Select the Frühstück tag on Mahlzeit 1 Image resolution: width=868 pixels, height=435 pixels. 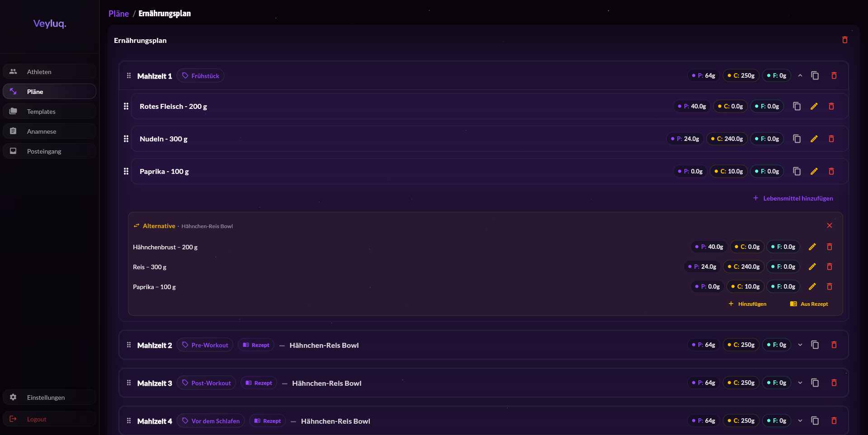200,76
